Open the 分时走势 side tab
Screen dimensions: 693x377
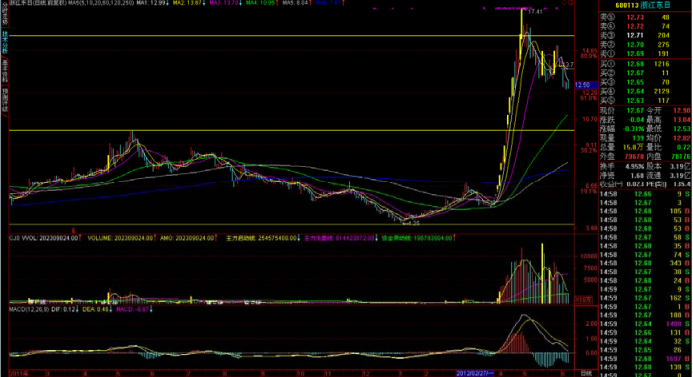pos(5,14)
